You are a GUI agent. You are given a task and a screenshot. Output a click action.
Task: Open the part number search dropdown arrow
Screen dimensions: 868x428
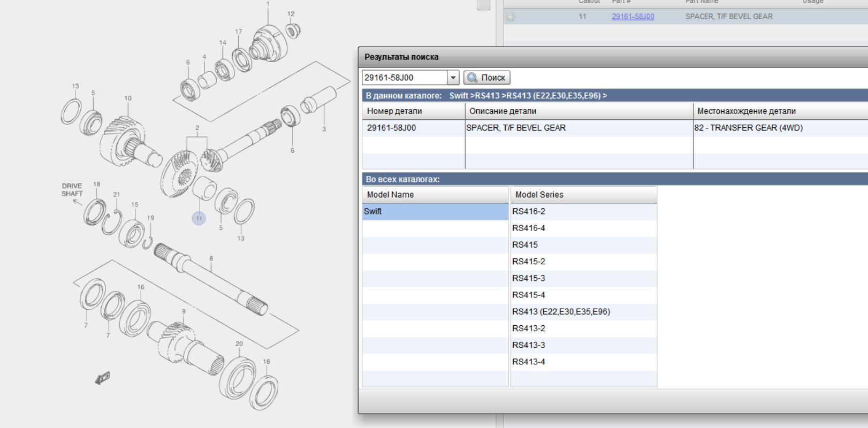(453, 78)
